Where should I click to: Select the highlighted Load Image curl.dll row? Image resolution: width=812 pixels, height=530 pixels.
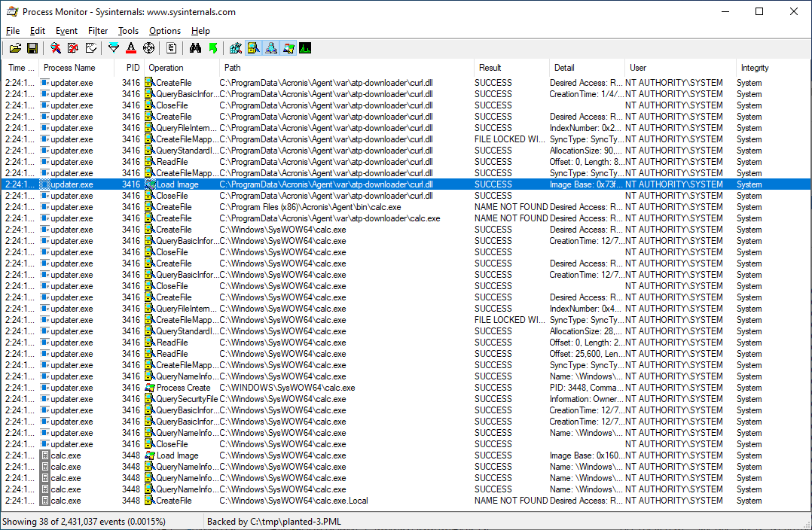click(407, 184)
